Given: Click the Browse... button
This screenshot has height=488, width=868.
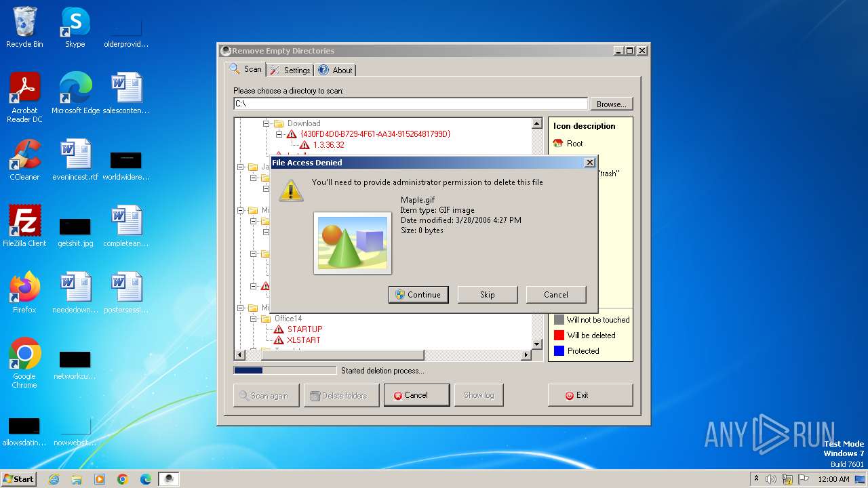Looking at the screenshot, I should 612,104.
